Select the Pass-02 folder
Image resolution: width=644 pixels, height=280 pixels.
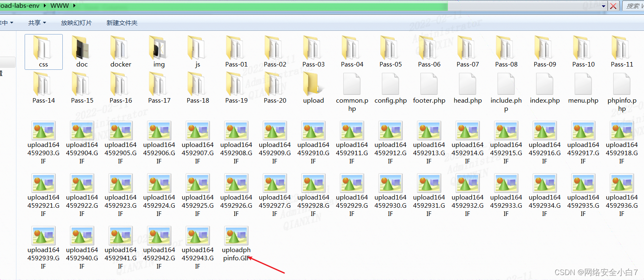[275, 52]
